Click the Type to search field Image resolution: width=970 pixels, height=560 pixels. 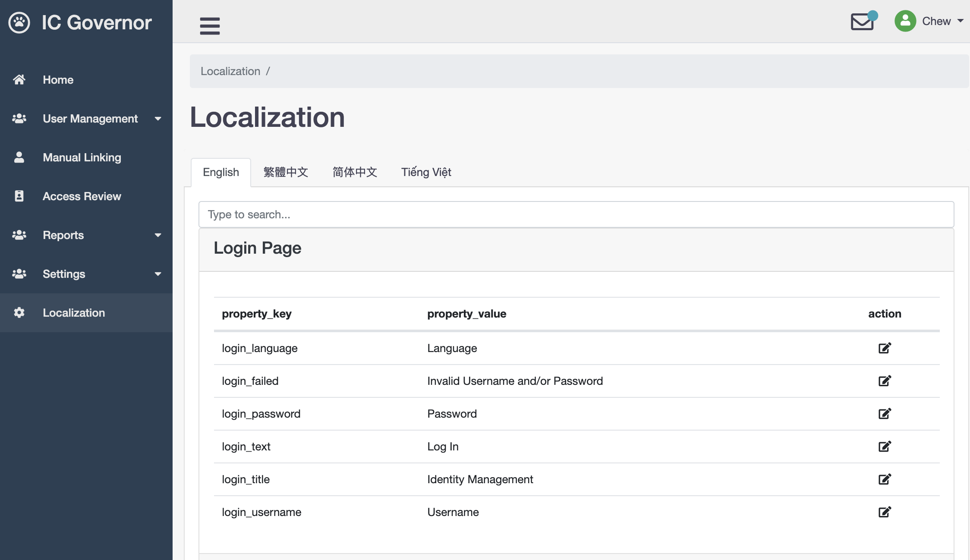coord(576,214)
